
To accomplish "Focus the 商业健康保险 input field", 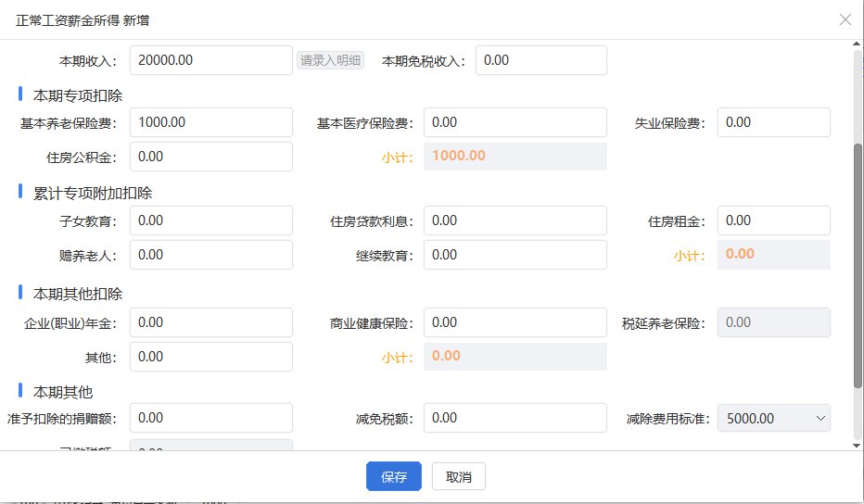I will [x=515, y=322].
